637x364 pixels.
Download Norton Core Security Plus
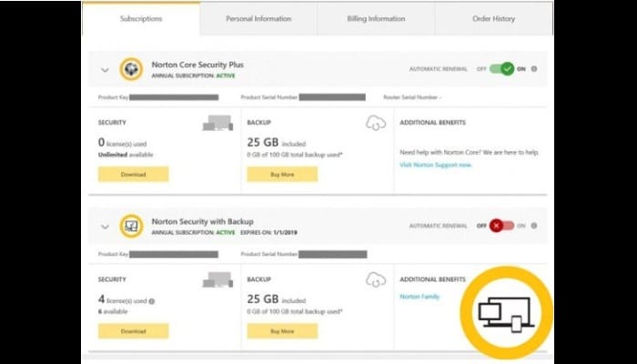pyautogui.click(x=133, y=175)
